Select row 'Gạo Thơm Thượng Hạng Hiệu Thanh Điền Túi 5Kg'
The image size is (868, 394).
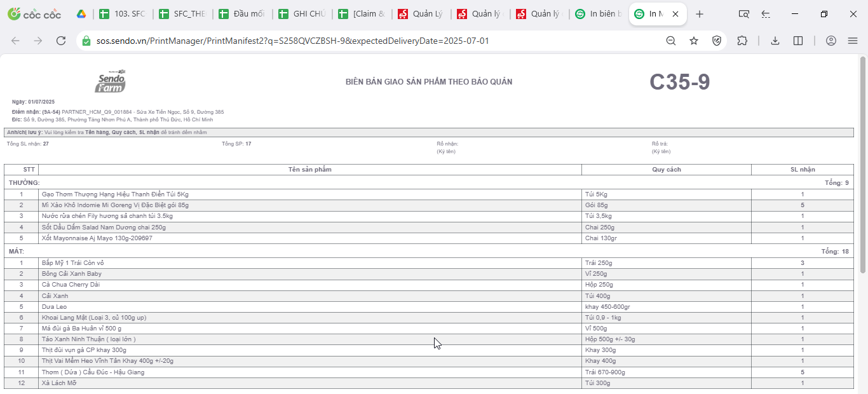[x=429, y=194]
